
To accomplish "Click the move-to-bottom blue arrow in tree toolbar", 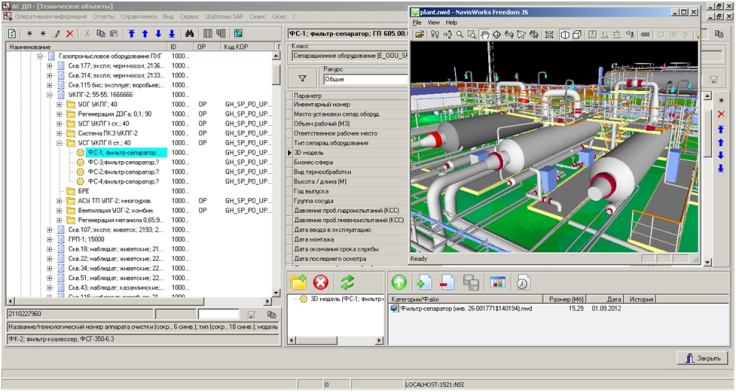I will (x=172, y=33).
